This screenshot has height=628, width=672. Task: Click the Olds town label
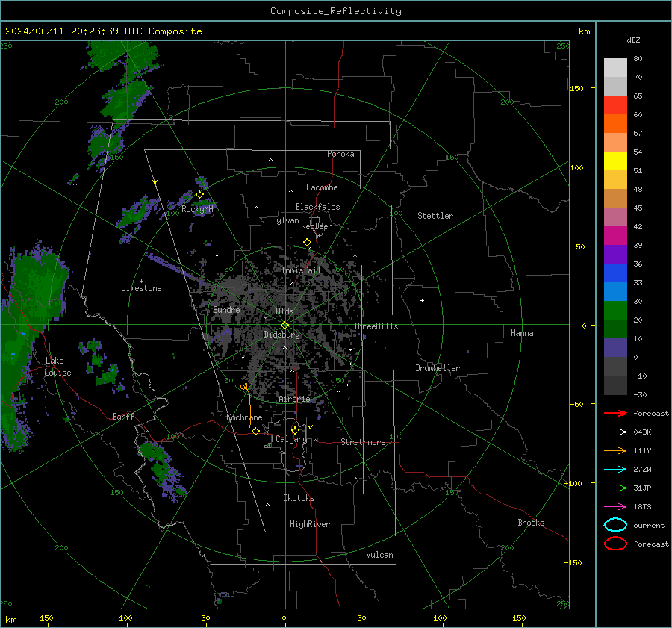(x=284, y=311)
